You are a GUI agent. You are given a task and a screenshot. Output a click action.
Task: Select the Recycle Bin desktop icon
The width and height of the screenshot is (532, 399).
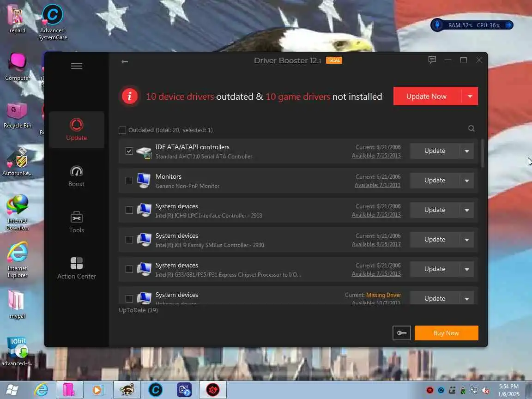pos(17,115)
